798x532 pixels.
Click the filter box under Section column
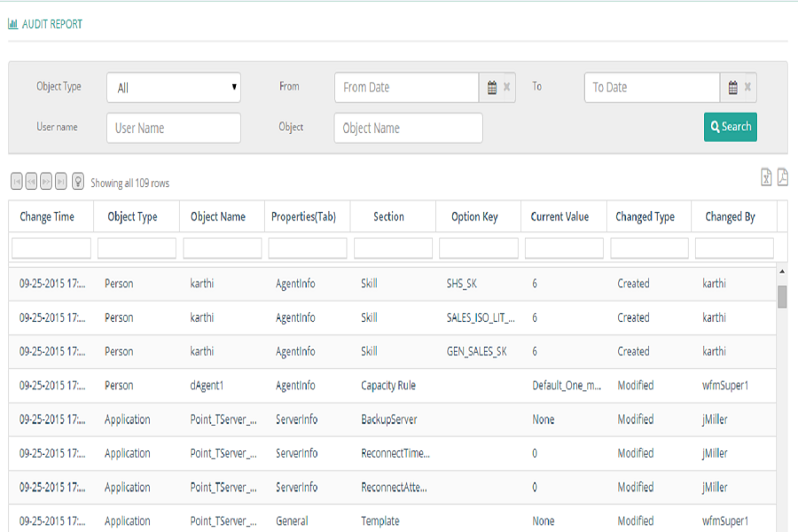tap(393, 248)
